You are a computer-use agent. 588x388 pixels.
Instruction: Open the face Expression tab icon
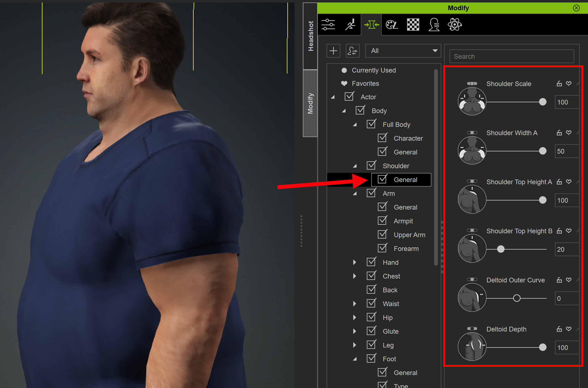434,25
